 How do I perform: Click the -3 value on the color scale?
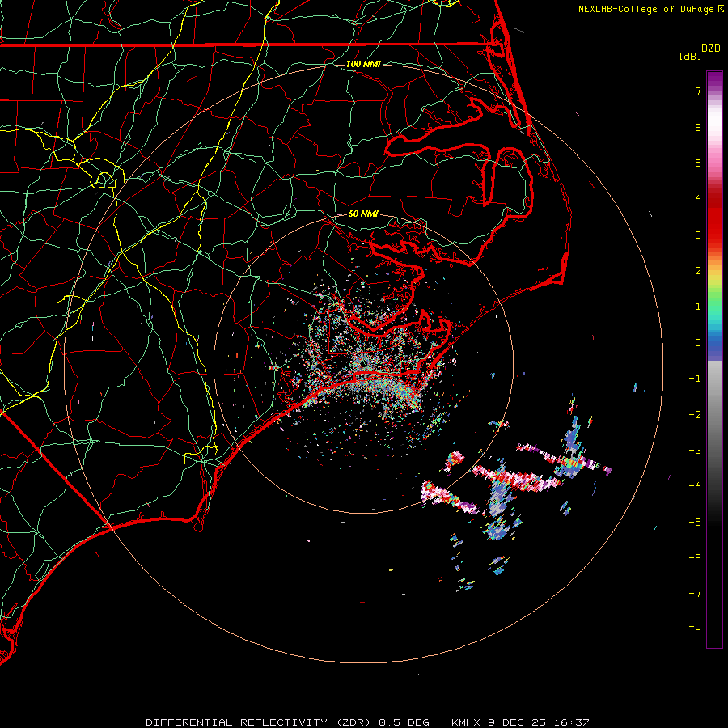pos(695,451)
